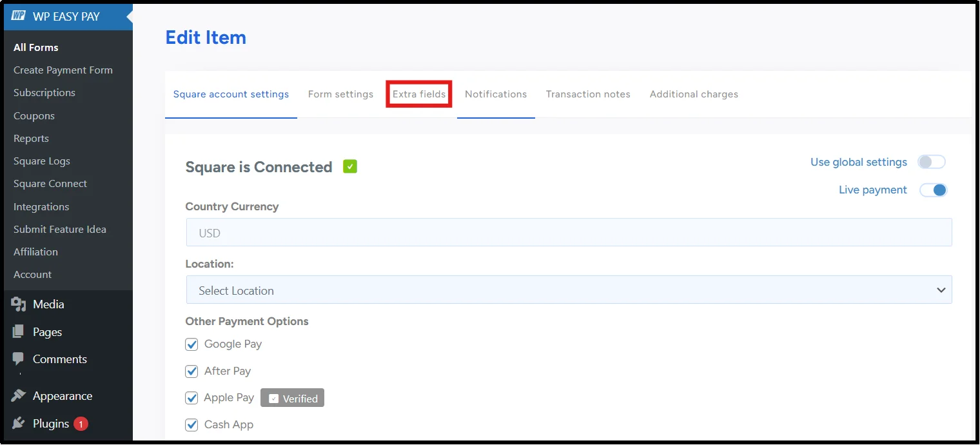
Task: Uncheck the After Pay checkbox
Action: pyautogui.click(x=191, y=371)
